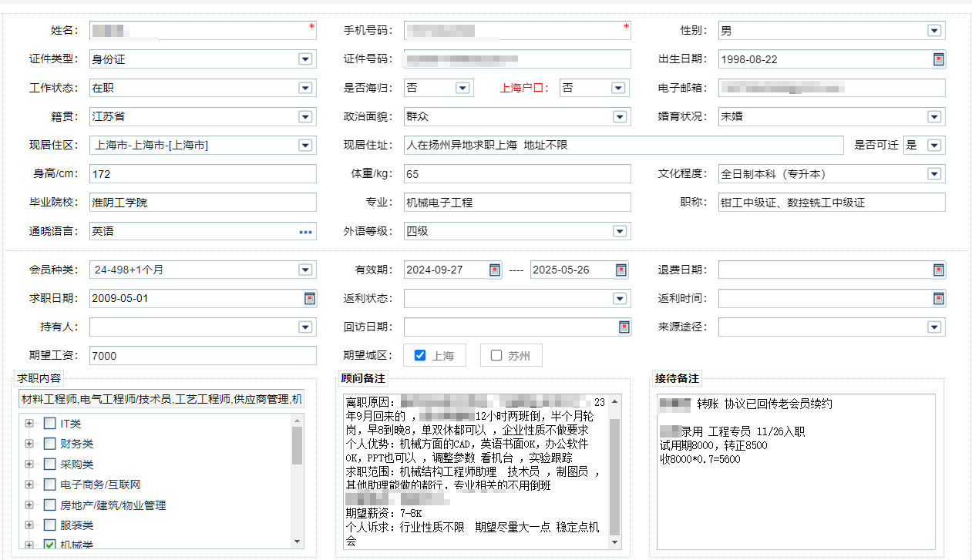The width and height of the screenshot is (972, 560).
Task: Open the calendar picker for 出生日期
Action: click(938, 59)
